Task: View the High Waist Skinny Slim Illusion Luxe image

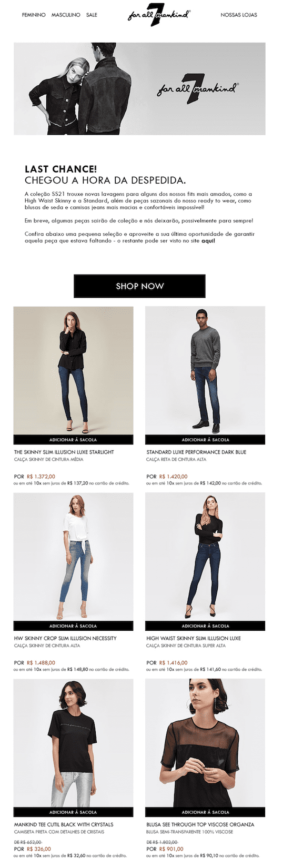Action: 205,557
